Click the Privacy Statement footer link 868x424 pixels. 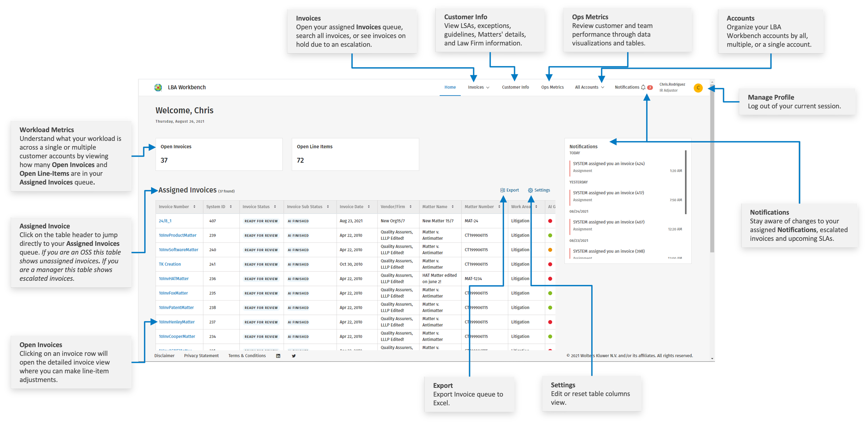pos(201,356)
